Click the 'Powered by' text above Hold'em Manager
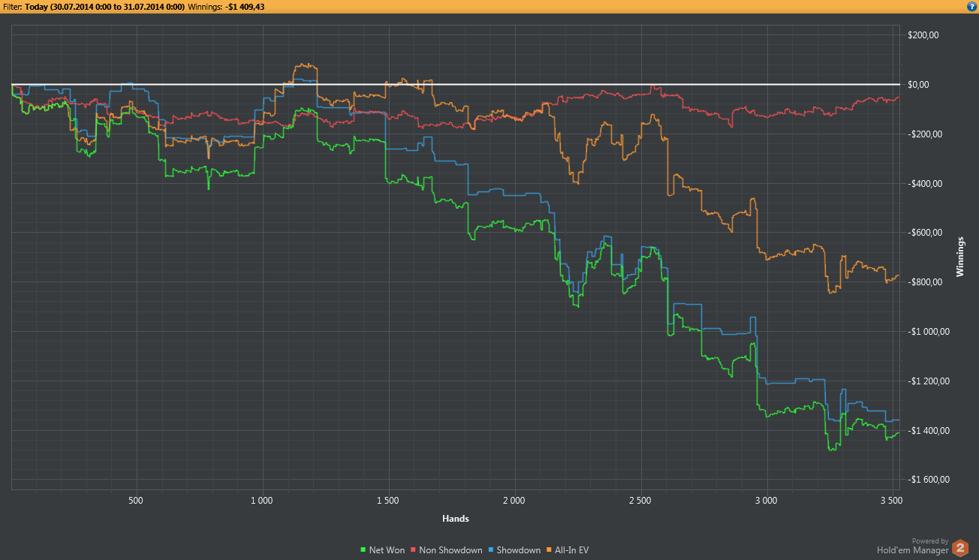The image size is (979, 560). 929,540
